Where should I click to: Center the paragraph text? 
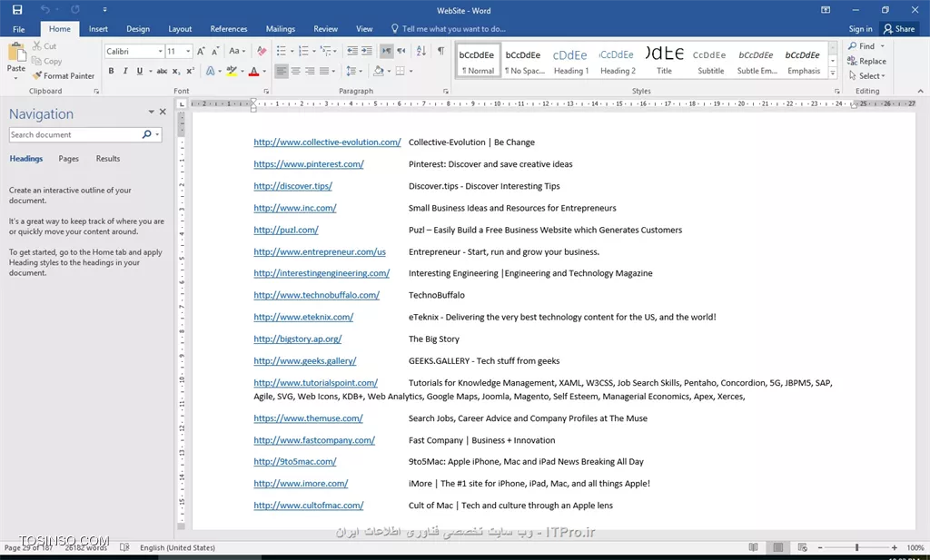tap(295, 71)
